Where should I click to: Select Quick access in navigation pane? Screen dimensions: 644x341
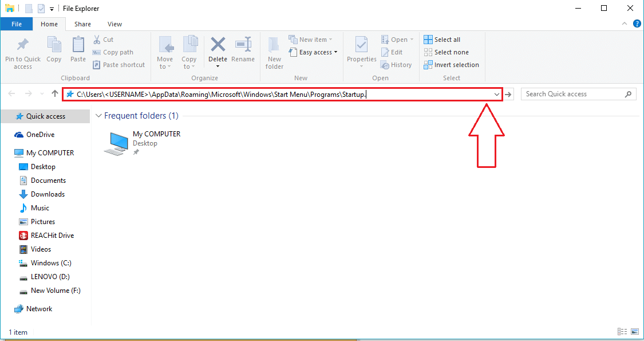45,116
